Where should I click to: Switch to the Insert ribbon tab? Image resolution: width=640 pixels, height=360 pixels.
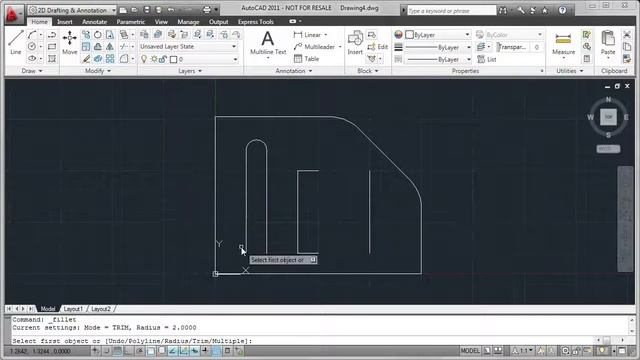[65, 22]
